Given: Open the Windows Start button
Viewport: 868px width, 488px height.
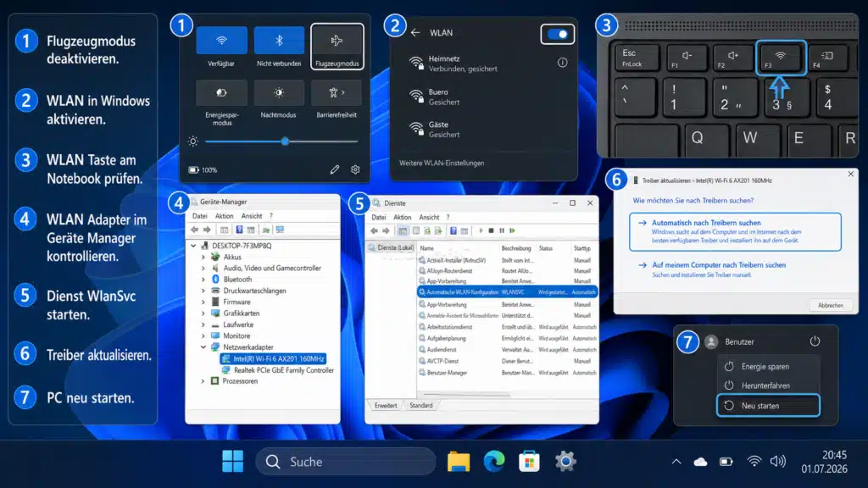Looking at the screenshot, I should pos(232,462).
